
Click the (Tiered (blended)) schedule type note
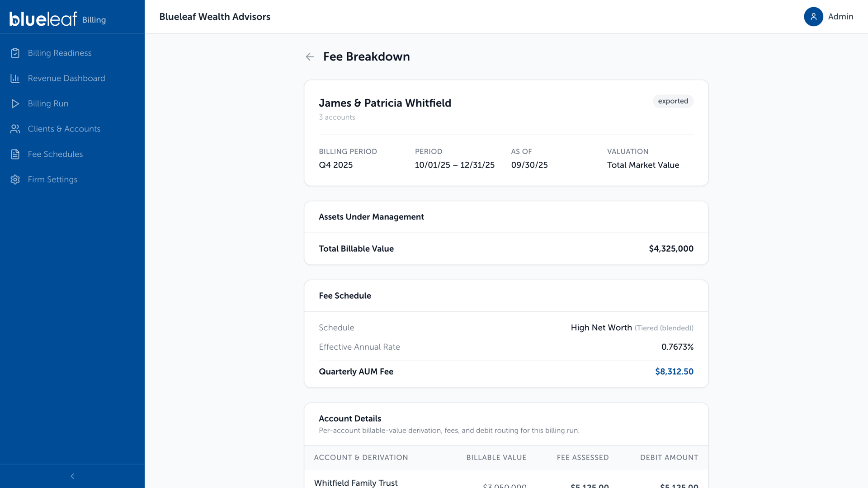(x=664, y=328)
